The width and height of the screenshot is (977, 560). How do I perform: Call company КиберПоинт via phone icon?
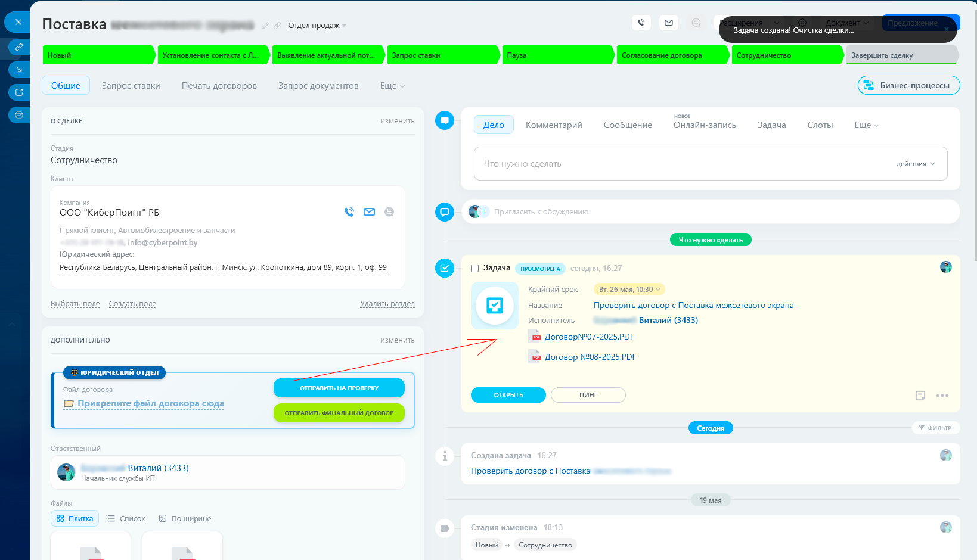coord(349,211)
